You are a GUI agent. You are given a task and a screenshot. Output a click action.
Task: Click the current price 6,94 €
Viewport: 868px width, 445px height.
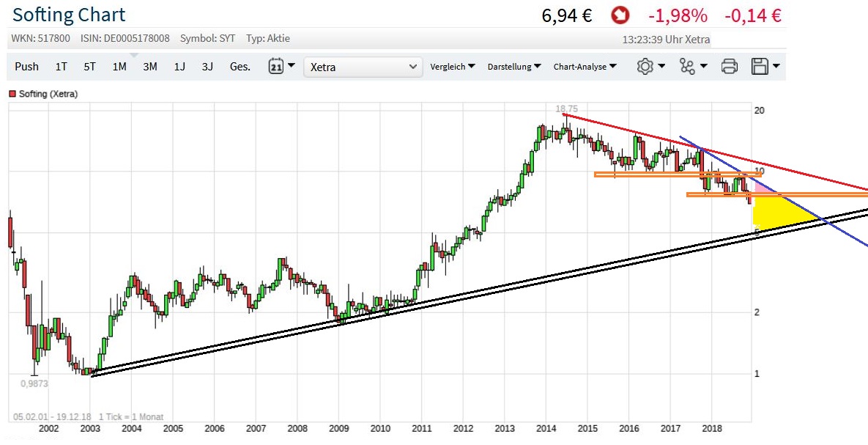tap(567, 15)
